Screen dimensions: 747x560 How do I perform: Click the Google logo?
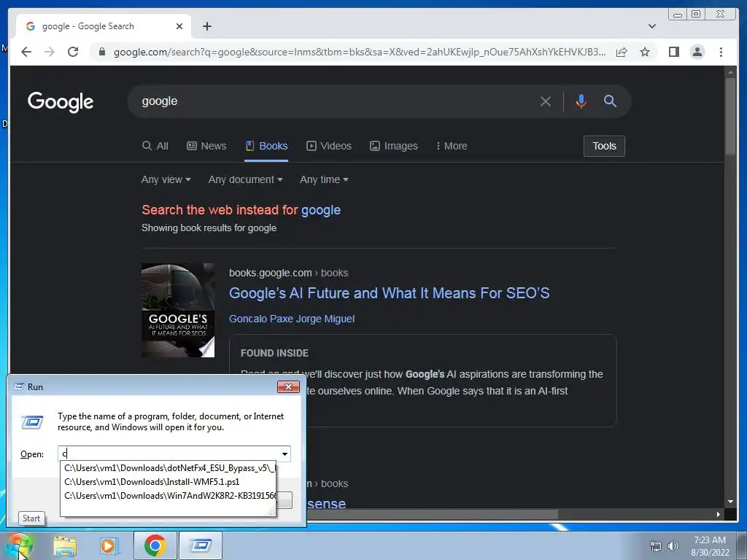point(61,102)
